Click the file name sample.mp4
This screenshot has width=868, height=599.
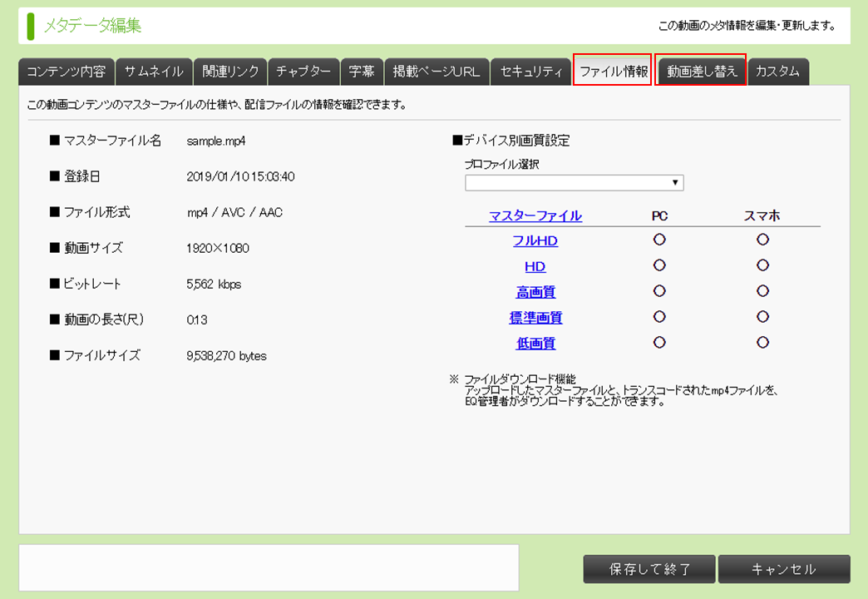point(216,141)
